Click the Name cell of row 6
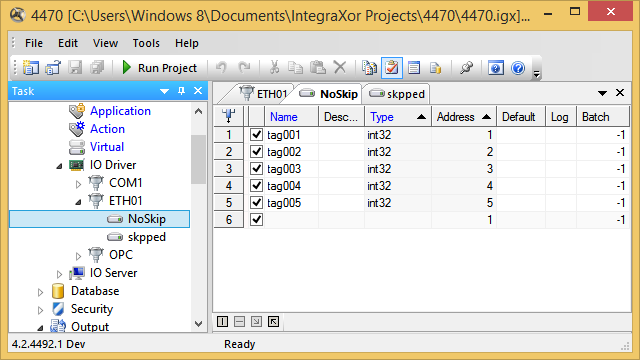 [291, 220]
